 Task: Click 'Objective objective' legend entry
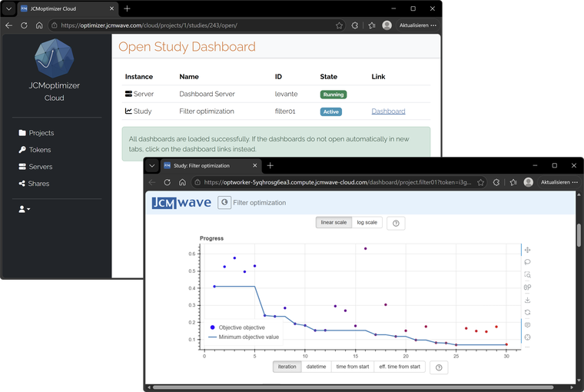(x=237, y=327)
